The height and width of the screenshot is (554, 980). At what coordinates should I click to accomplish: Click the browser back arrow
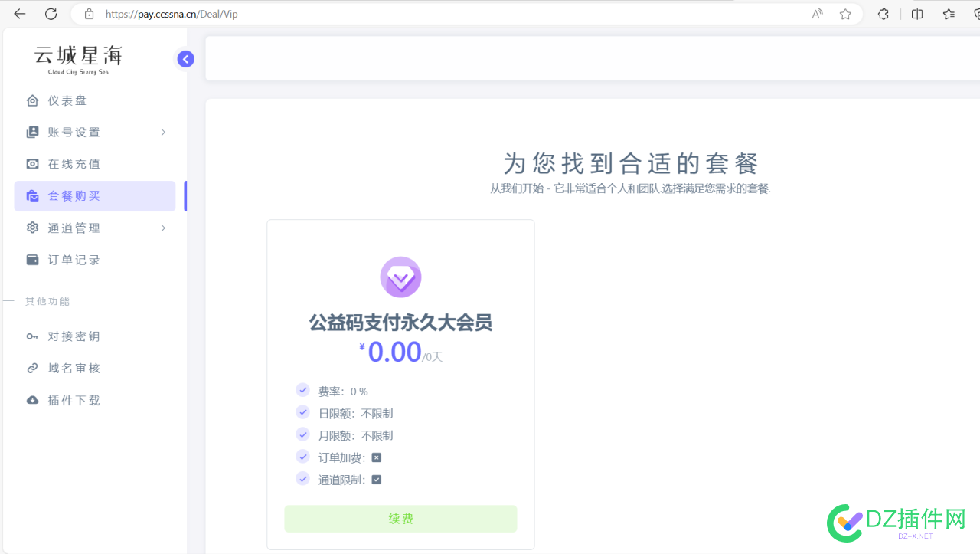20,14
